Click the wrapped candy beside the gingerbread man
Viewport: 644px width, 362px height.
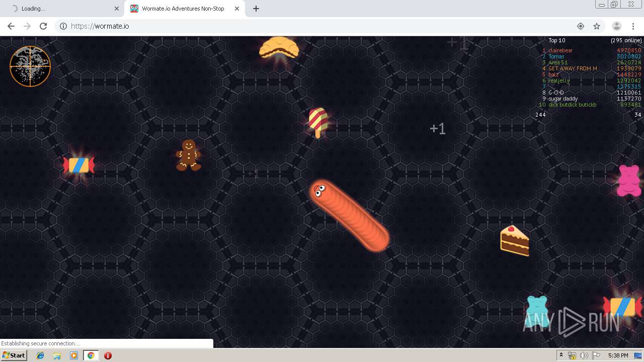click(x=78, y=165)
